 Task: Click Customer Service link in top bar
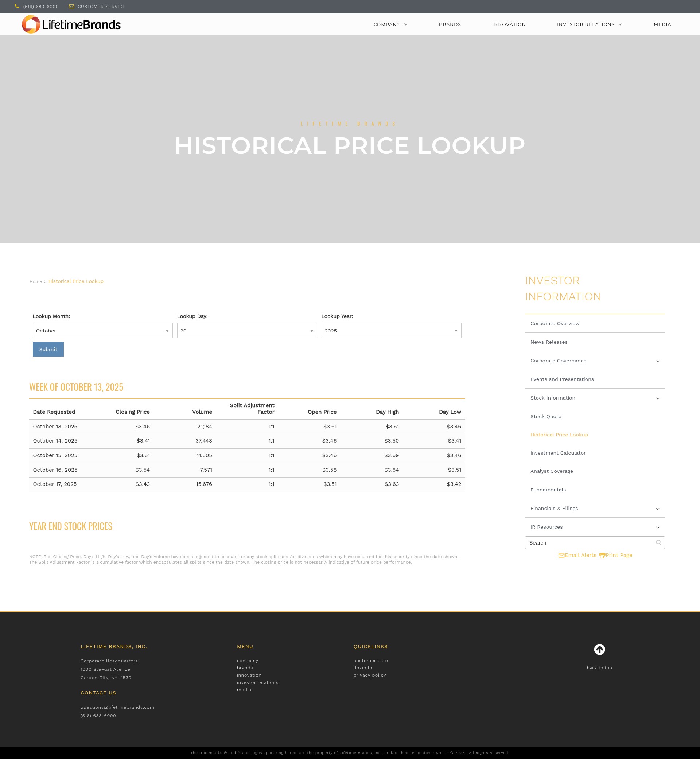(x=101, y=7)
